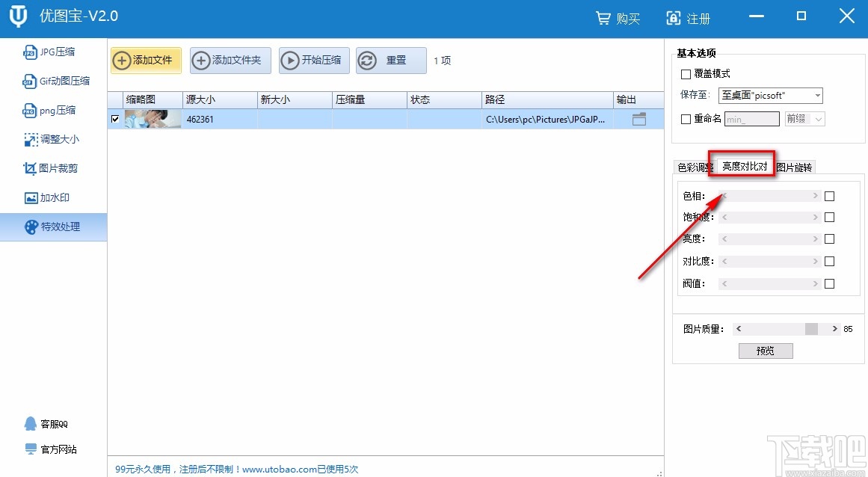Open 前缀 prefix dropdown
The height and width of the screenshot is (477, 868).
(x=805, y=119)
